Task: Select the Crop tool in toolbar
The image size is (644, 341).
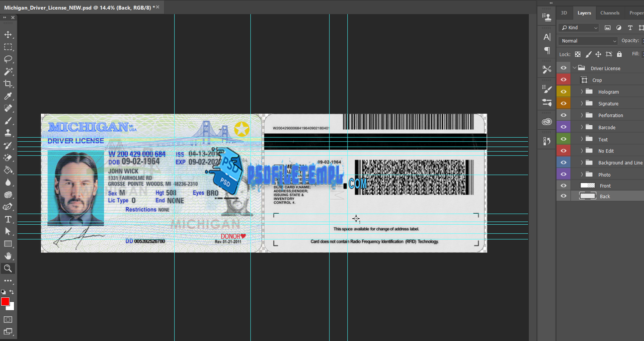Action: 8,84
